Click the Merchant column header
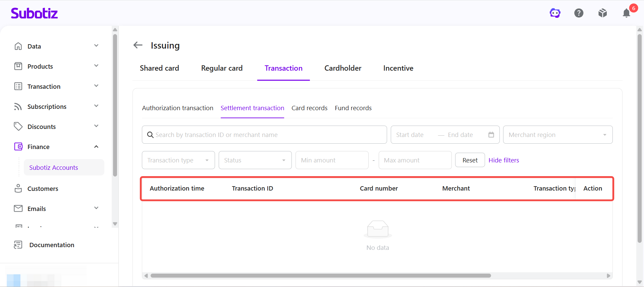 (456, 189)
